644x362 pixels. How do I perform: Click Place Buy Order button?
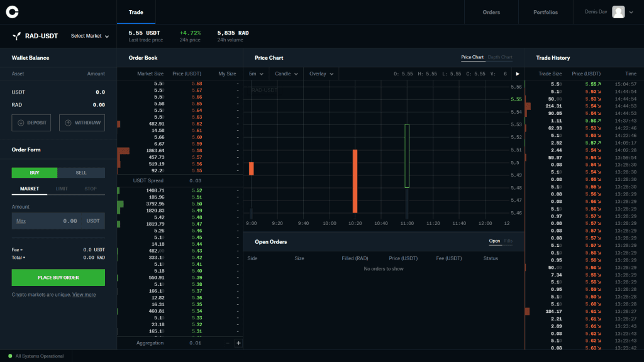pyautogui.click(x=58, y=278)
